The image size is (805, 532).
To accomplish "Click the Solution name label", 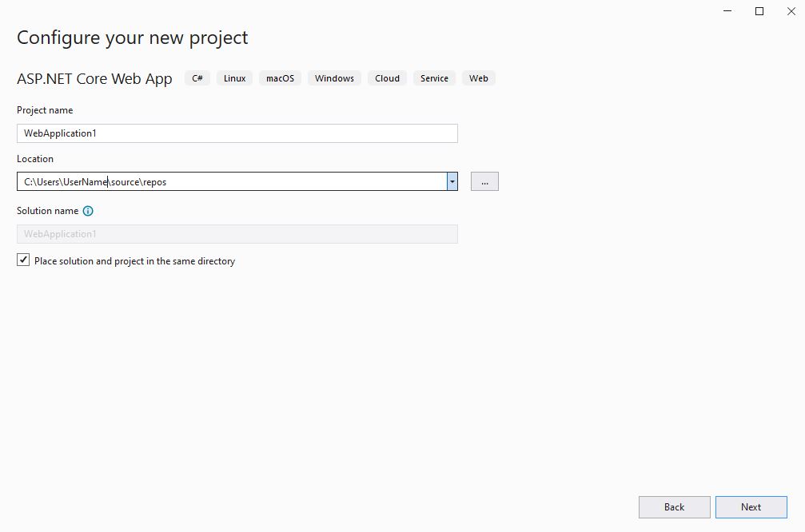I will 48,211.
